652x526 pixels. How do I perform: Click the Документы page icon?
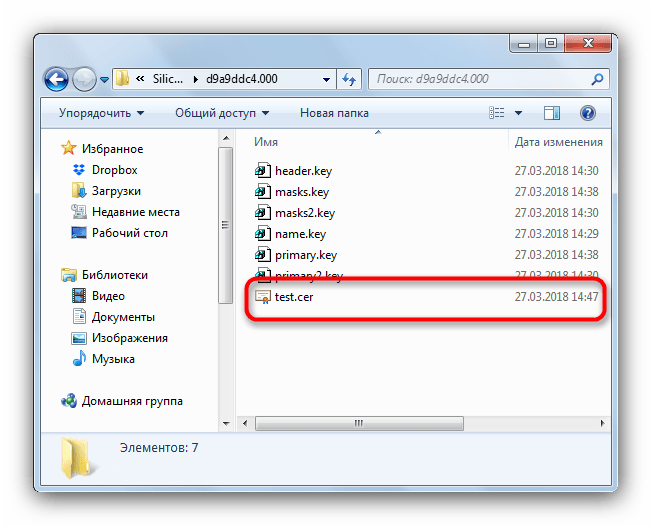click(x=79, y=316)
